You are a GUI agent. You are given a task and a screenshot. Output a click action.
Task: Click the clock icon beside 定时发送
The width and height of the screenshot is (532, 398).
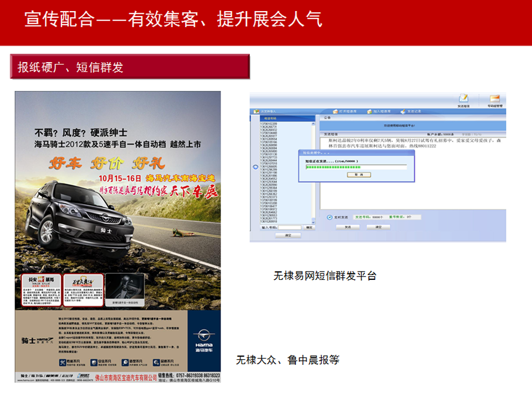click(x=329, y=217)
